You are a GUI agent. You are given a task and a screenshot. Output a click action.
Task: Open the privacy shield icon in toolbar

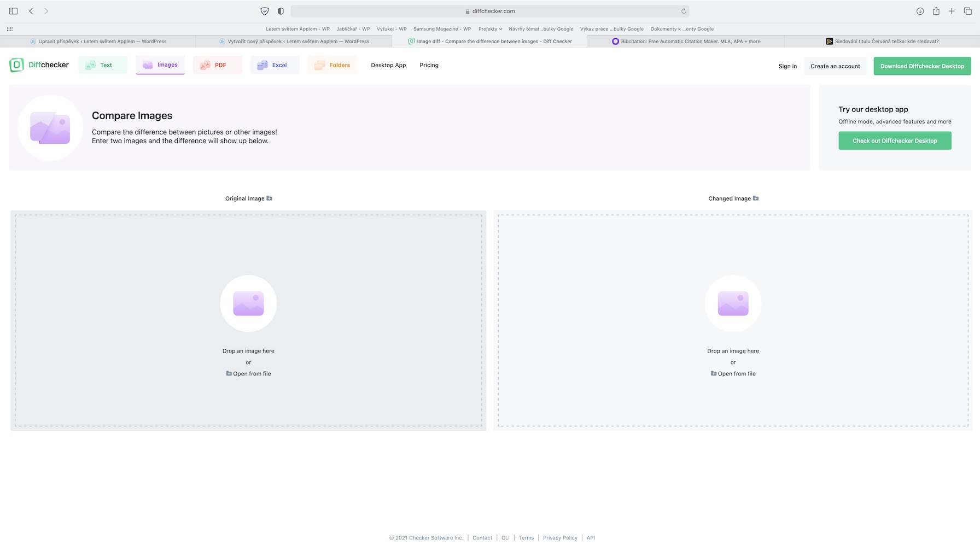point(265,11)
